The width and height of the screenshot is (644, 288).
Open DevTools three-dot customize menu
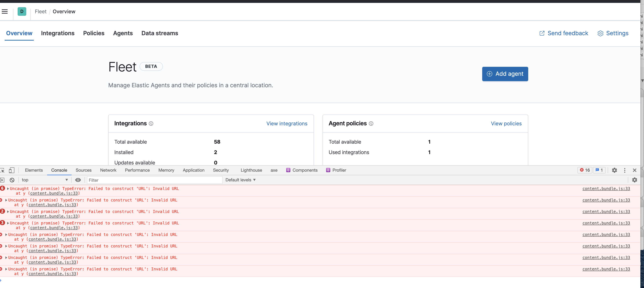click(x=625, y=170)
